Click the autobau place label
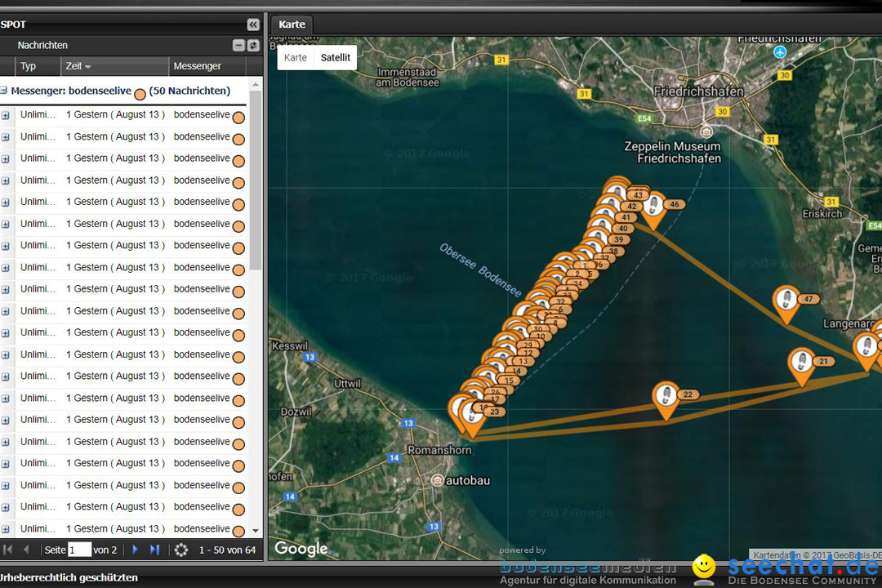This screenshot has height=588, width=882. [467, 480]
